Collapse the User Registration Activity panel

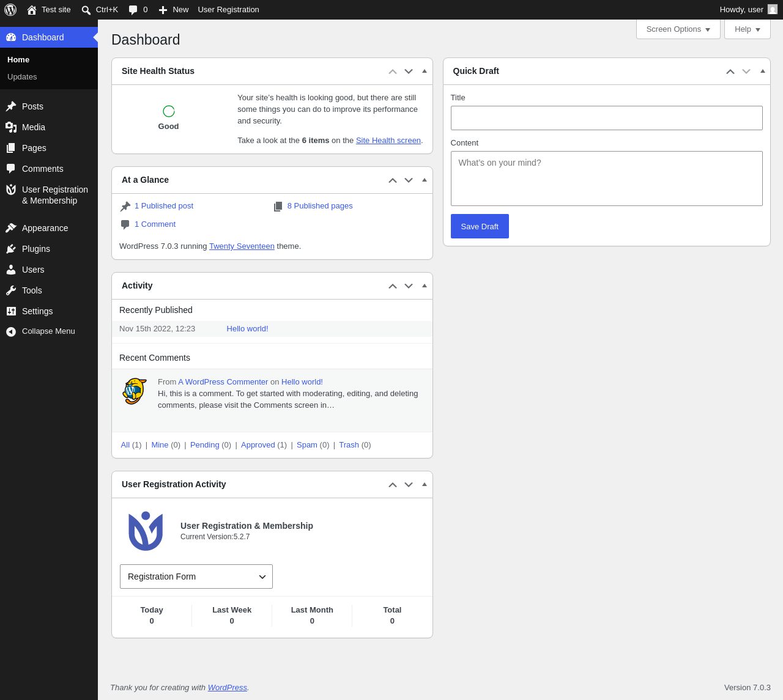click(425, 484)
